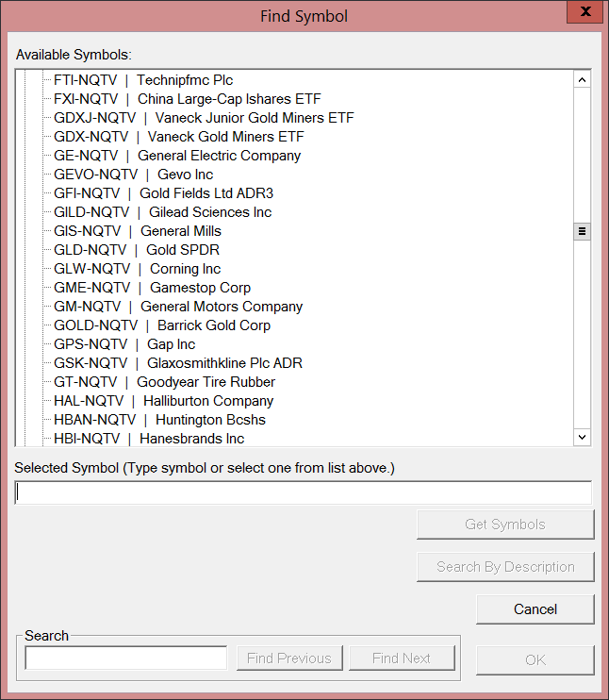
Task: Click the OK button
Action: [x=535, y=660]
